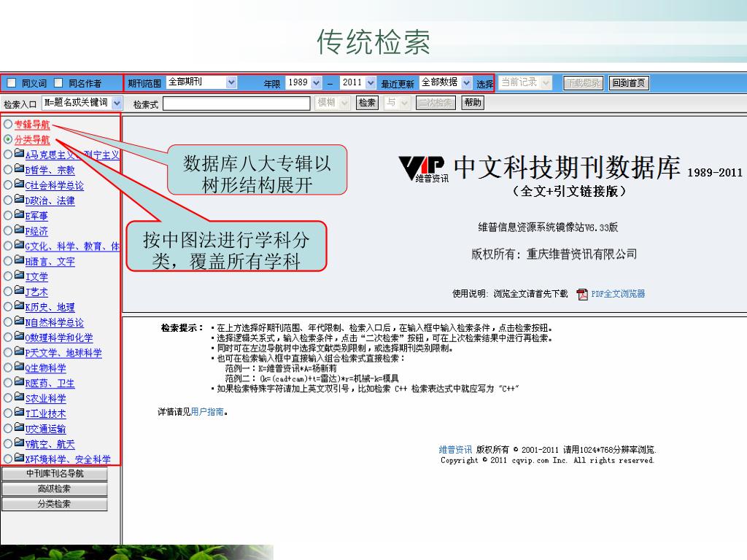Select radio button for A马克思主义、列宁主义
Image resolution: width=747 pixels, height=560 pixels.
[x=8, y=155]
